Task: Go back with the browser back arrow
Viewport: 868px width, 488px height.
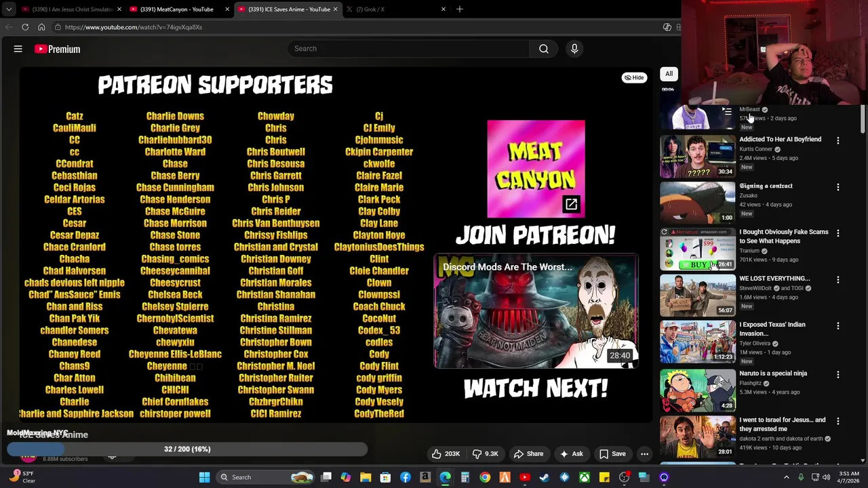Action: [9, 27]
